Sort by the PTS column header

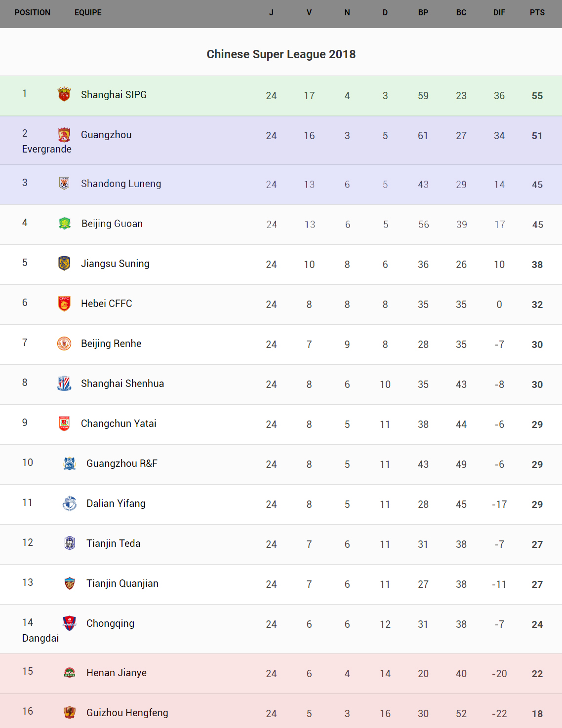point(537,13)
